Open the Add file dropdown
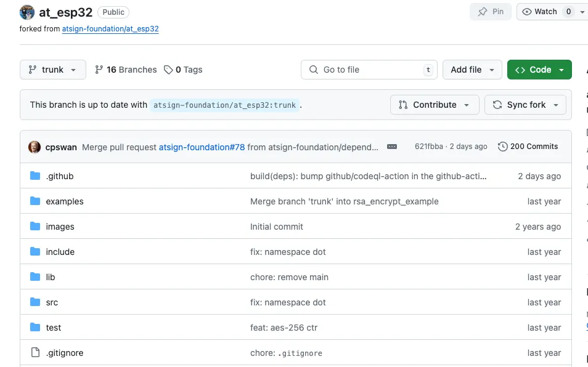This screenshot has height=367, width=588. [x=472, y=70]
